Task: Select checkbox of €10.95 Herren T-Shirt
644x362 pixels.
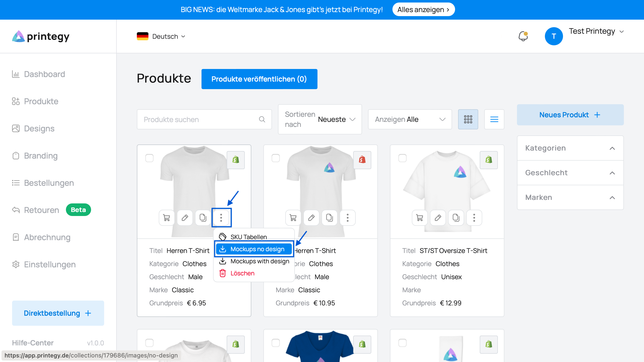Action: coord(276,158)
